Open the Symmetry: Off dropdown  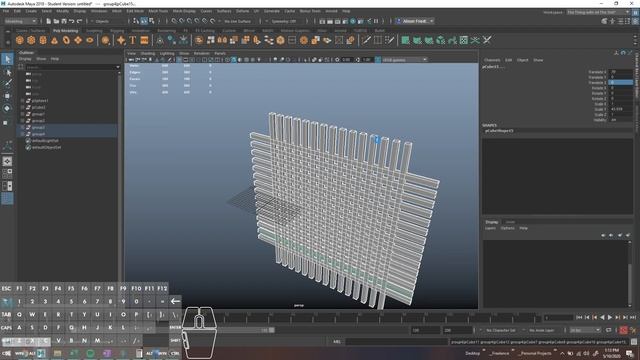click(284, 21)
